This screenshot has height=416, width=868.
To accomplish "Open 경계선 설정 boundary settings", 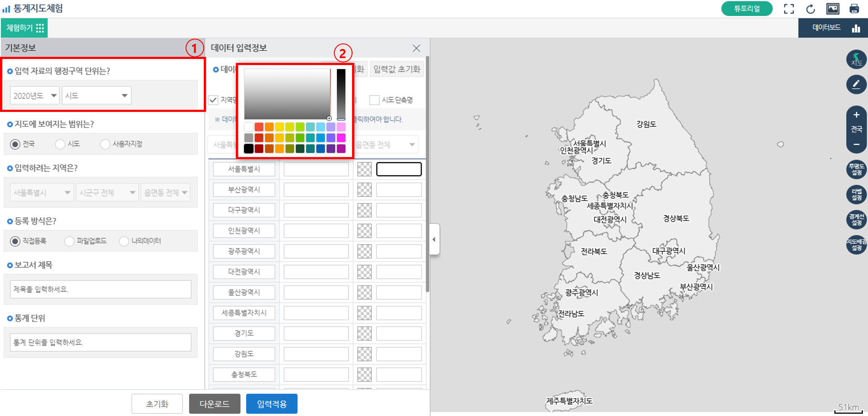I will [x=856, y=219].
